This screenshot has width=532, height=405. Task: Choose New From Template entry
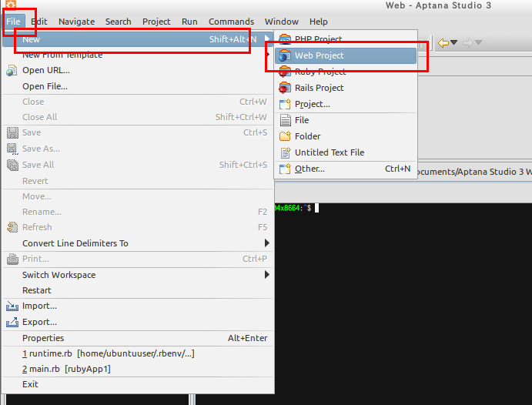pyautogui.click(x=137, y=55)
